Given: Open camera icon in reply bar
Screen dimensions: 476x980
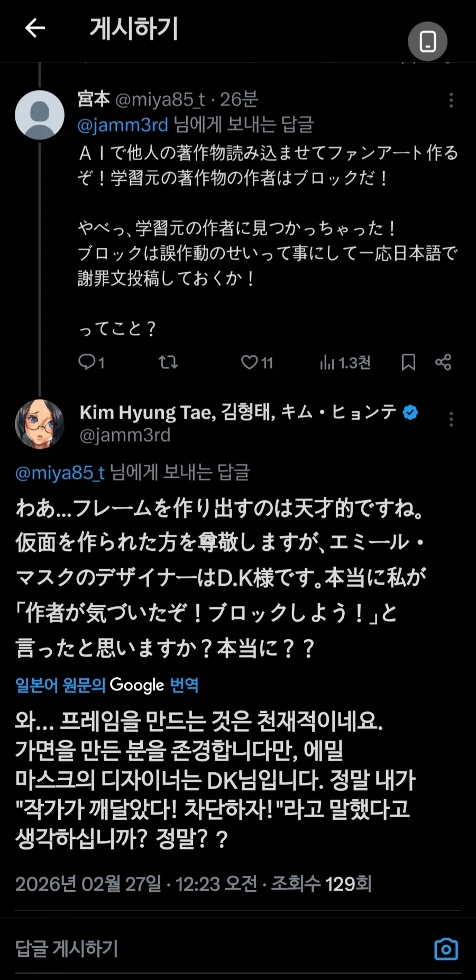Looking at the screenshot, I should (446, 949).
